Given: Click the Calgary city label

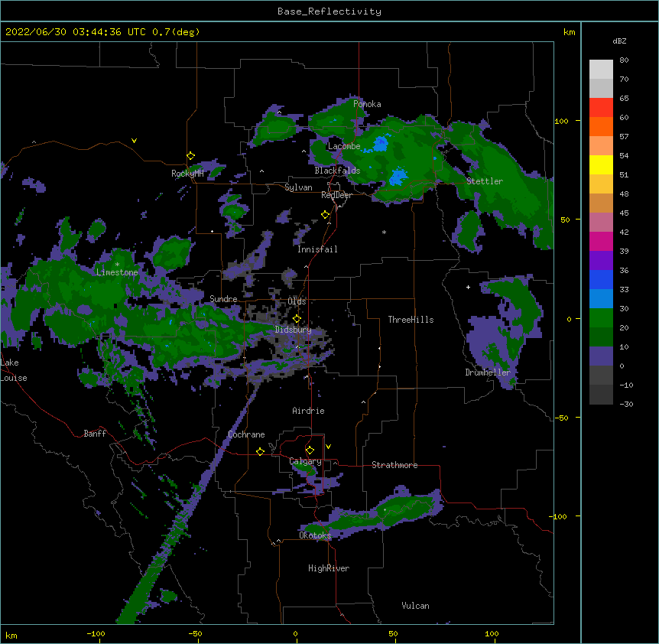Looking at the screenshot, I should point(306,461).
